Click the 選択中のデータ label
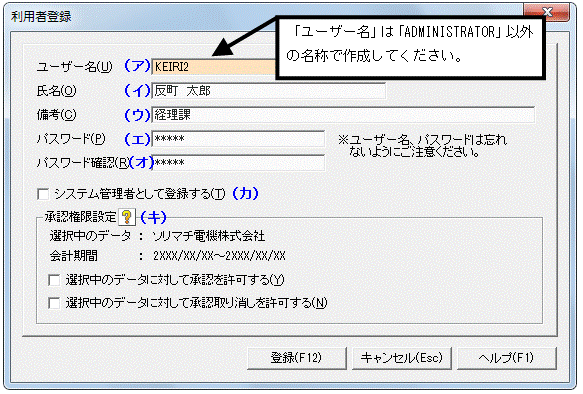 [x=90, y=236]
